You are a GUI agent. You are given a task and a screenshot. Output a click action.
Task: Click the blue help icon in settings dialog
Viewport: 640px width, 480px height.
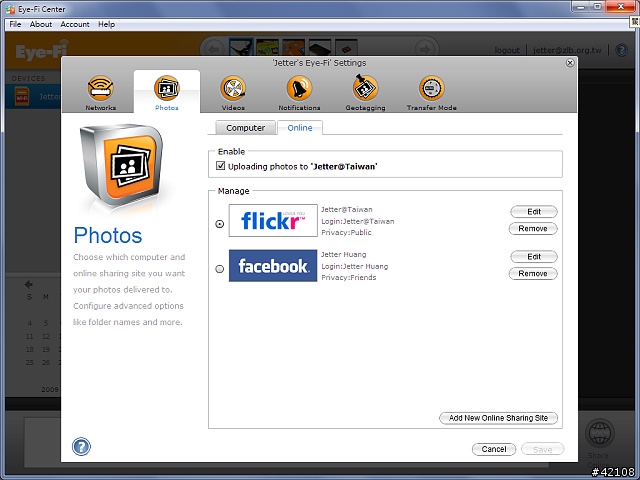(81, 447)
